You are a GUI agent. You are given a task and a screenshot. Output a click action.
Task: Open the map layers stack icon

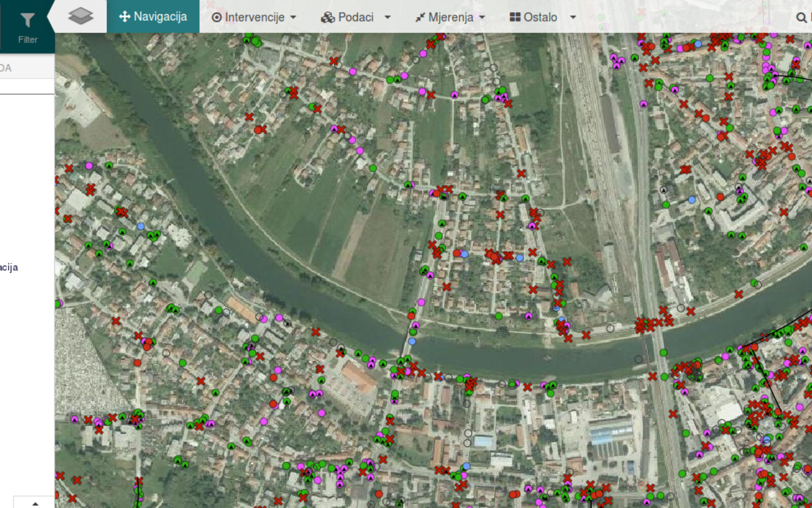point(81,16)
